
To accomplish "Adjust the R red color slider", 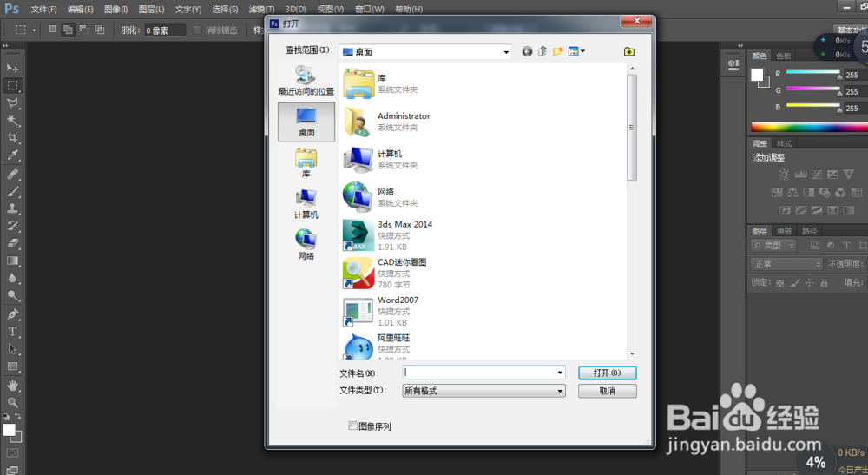I will pos(812,73).
